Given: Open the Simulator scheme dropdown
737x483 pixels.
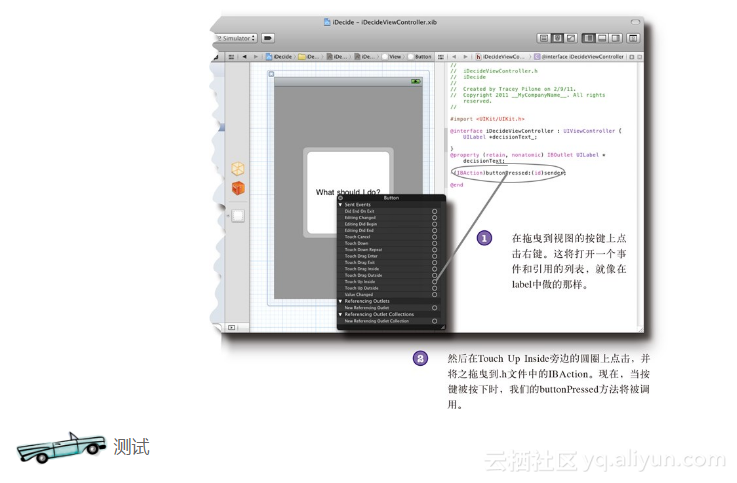Looking at the screenshot, I should (x=236, y=38).
